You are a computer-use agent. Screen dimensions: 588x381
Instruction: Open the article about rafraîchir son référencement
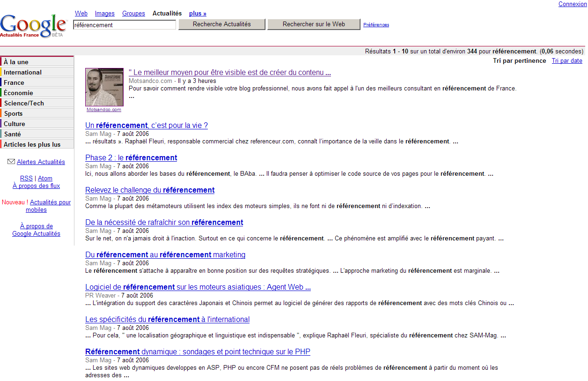(164, 223)
